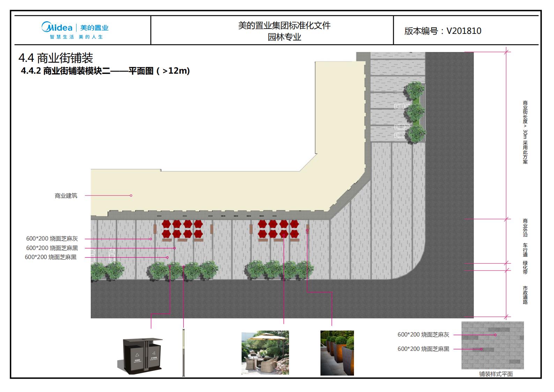Click the '铺装样式平面' caption

tap(496, 374)
